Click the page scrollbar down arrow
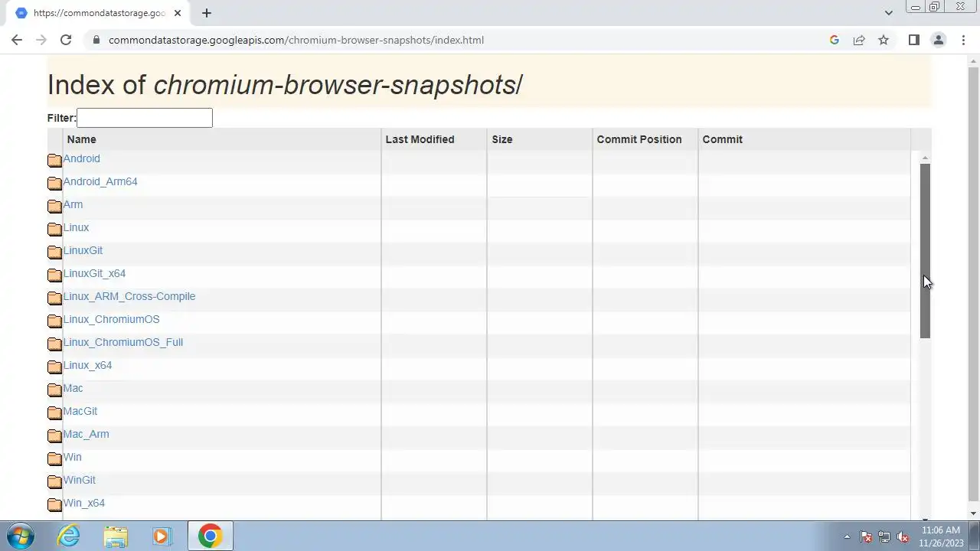 tap(974, 514)
